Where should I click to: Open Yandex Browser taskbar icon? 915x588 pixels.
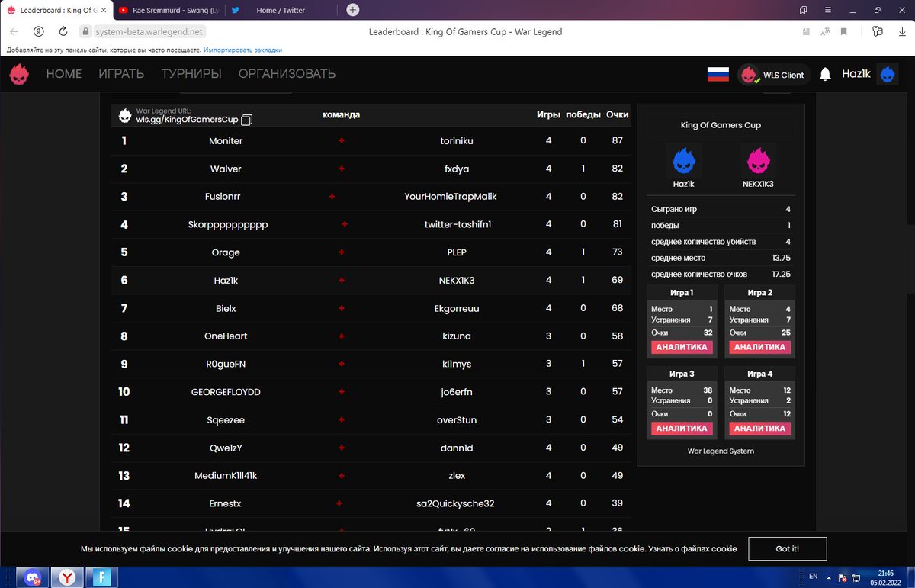67,576
